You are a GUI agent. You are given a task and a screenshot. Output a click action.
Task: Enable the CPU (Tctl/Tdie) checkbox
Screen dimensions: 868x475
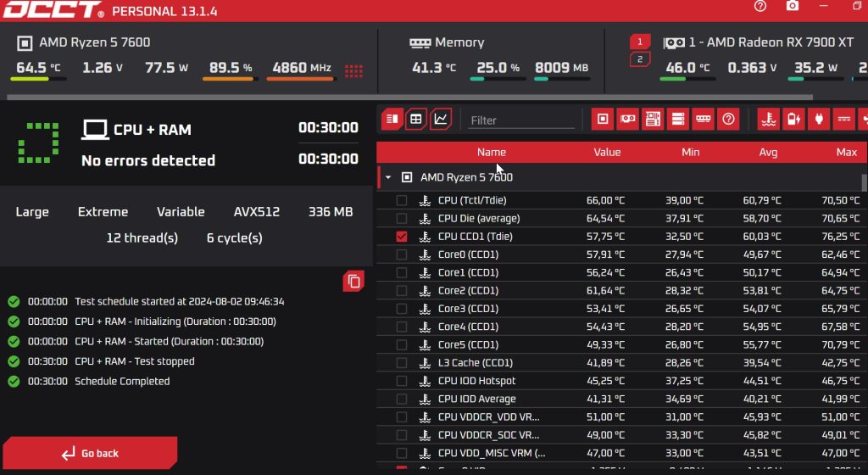coord(401,200)
